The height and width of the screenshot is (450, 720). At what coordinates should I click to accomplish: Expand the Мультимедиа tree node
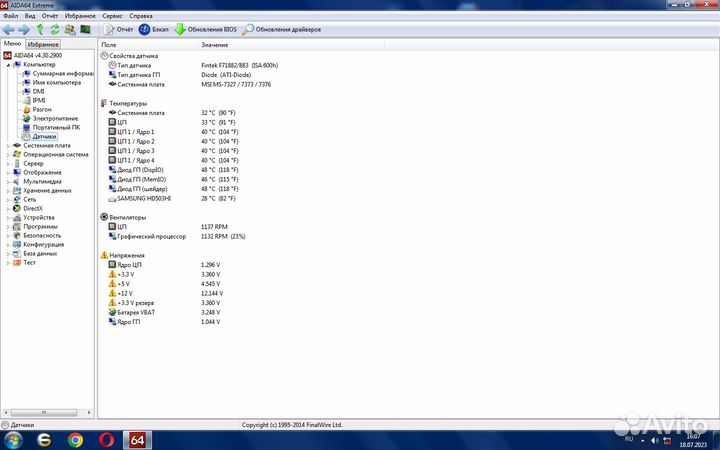(x=8, y=181)
